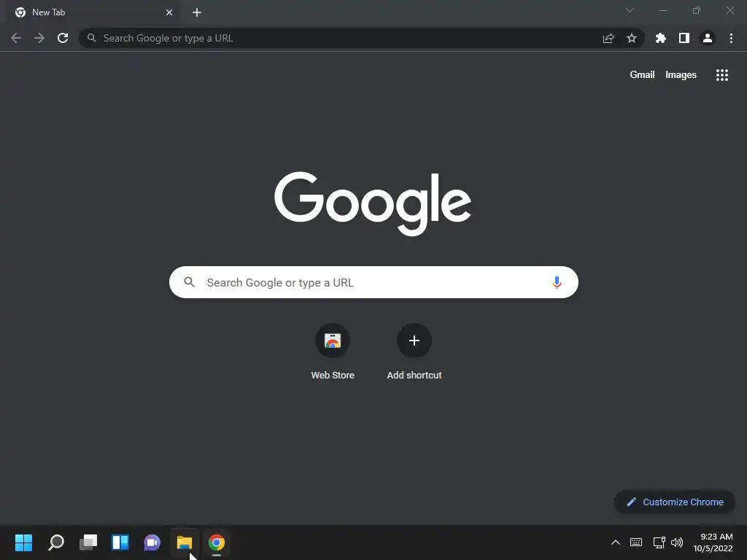
Task: Restore down the Chrome window
Action: 697,10
